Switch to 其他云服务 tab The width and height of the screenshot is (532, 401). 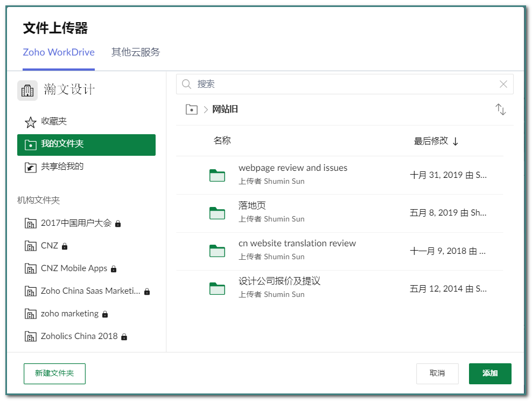(x=135, y=52)
